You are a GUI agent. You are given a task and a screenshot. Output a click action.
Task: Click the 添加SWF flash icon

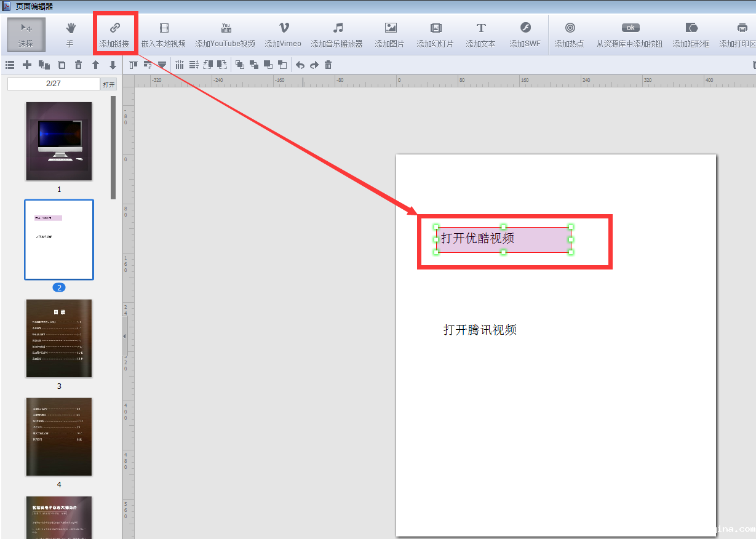(x=525, y=34)
